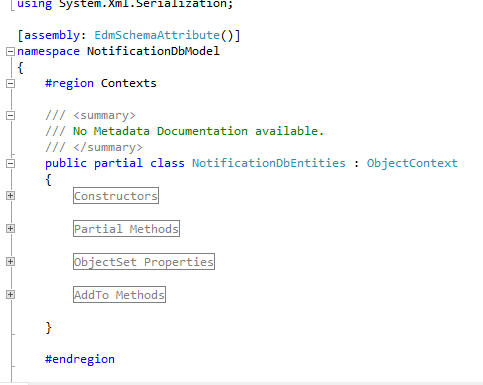Click 'No Metadata Documentation available.' comment
The width and height of the screenshot is (483, 385).
click(198, 131)
